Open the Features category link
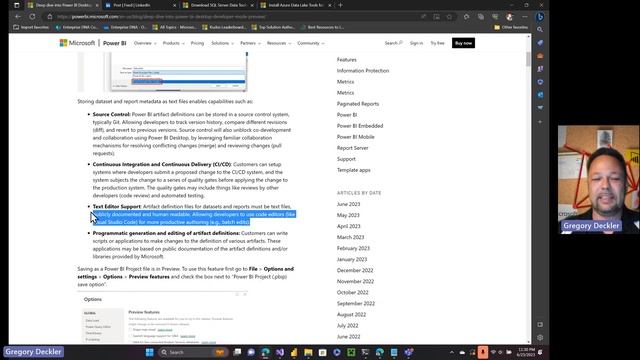The height and width of the screenshot is (360, 640). coord(347,60)
